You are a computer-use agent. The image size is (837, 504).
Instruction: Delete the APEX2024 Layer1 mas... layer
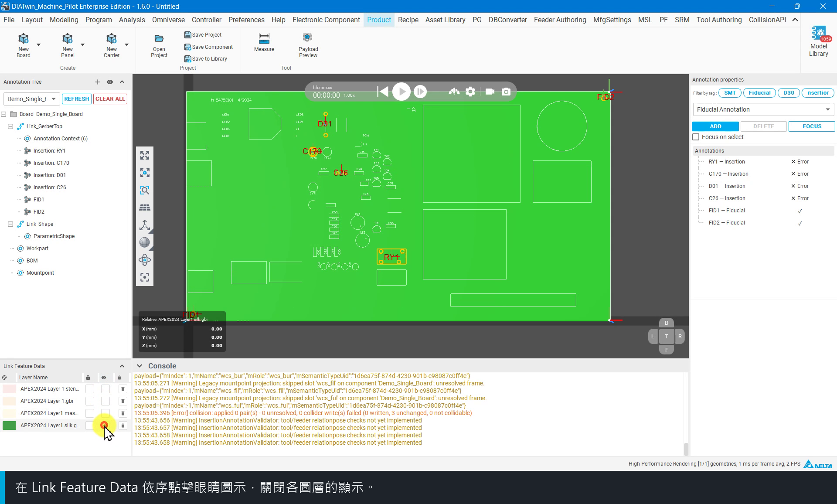123,413
